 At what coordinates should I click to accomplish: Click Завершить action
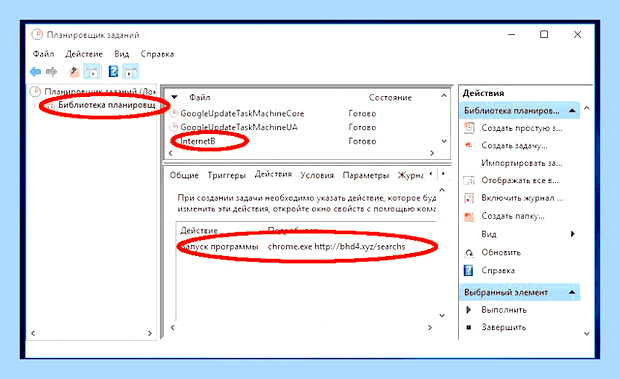click(x=503, y=327)
